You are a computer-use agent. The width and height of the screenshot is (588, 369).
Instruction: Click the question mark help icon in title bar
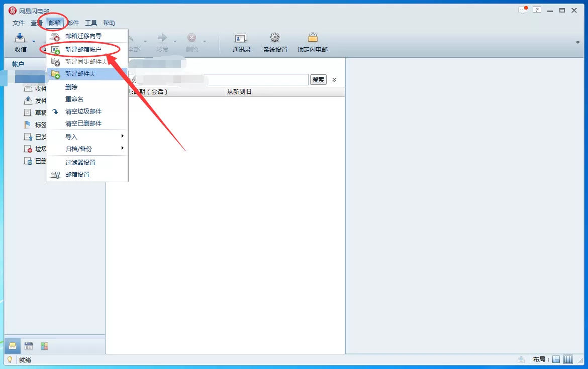537,10
